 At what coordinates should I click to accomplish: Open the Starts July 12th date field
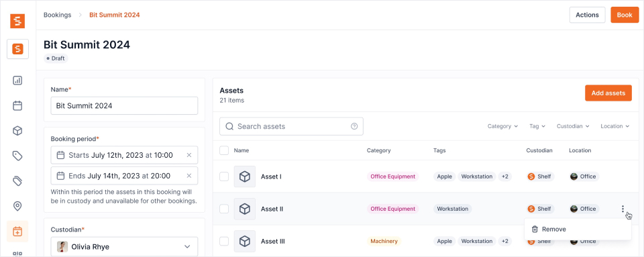[x=125, y=155]
